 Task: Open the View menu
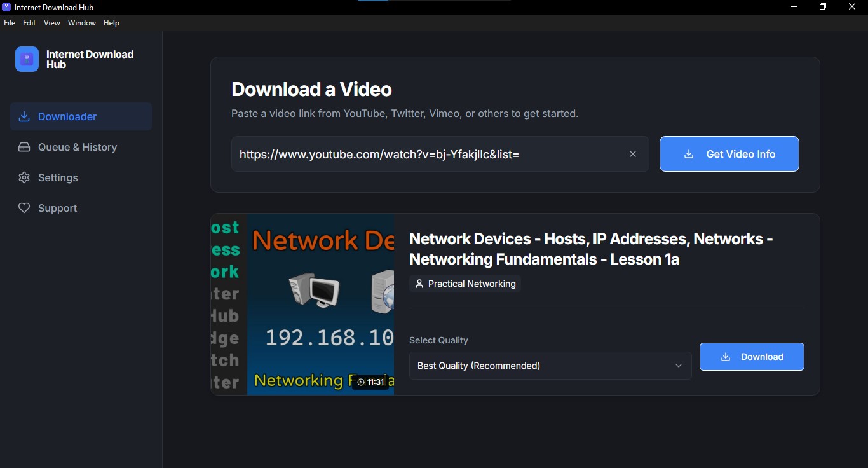[x=51, y=22]
